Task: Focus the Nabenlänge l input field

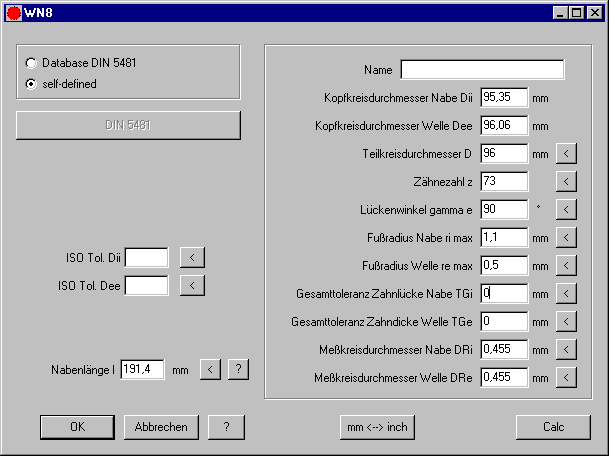Action: pos(143,370)
